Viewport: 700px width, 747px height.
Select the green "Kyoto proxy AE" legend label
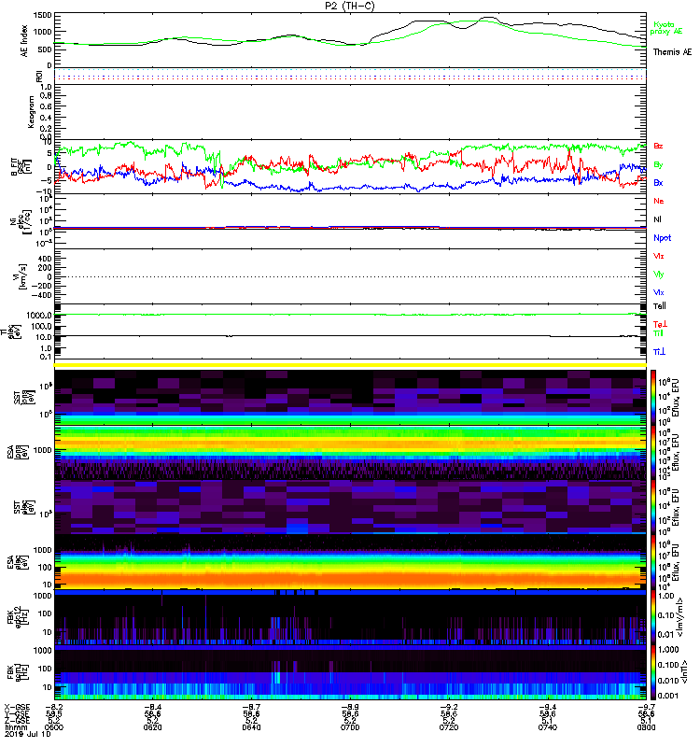tap(666, 28)
